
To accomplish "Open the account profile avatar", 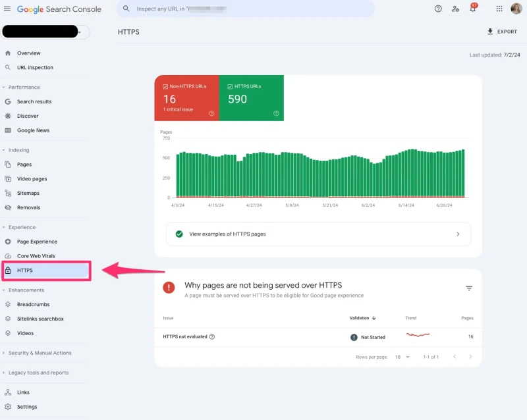I will pos(516,9).
